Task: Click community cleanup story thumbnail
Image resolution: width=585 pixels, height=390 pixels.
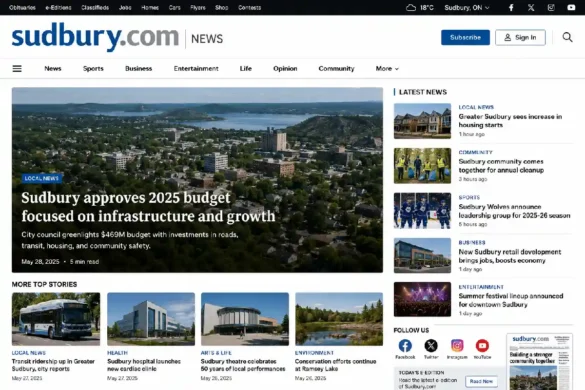Action: coord(422,166)
